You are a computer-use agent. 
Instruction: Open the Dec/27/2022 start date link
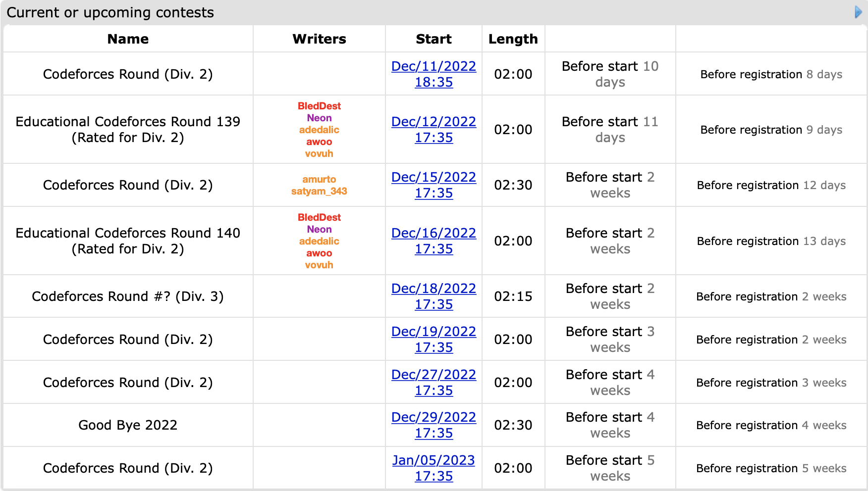click(434, 375)
